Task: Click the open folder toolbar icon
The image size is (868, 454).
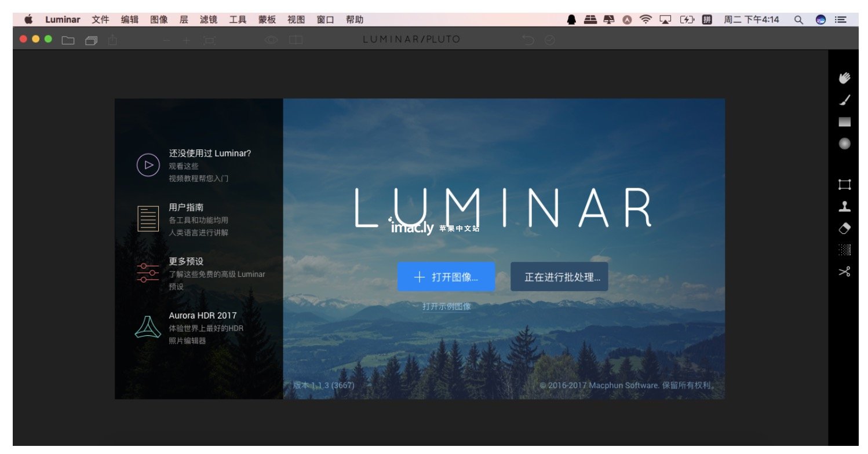Action: pos(68,40)
